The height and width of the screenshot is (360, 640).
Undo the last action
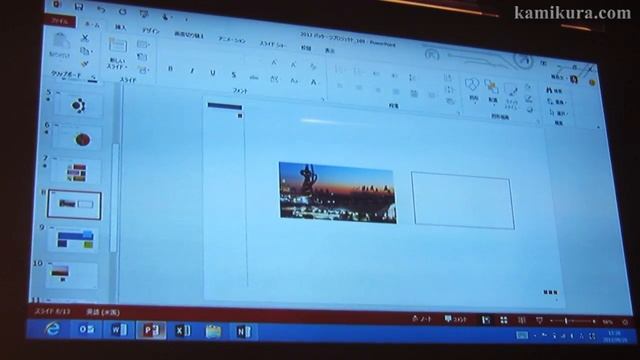(x=101, y=9)
